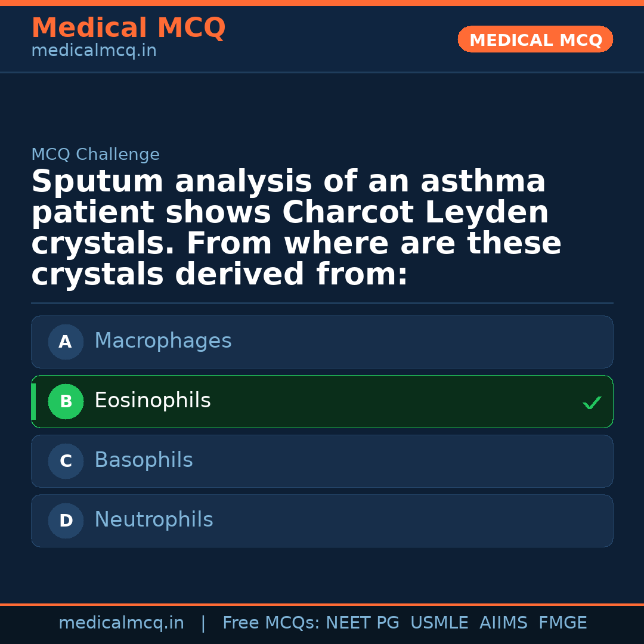Click USMLE in the footer
Image resolution: width=644 pixels, height=644 pixels.
click(439, 623)
